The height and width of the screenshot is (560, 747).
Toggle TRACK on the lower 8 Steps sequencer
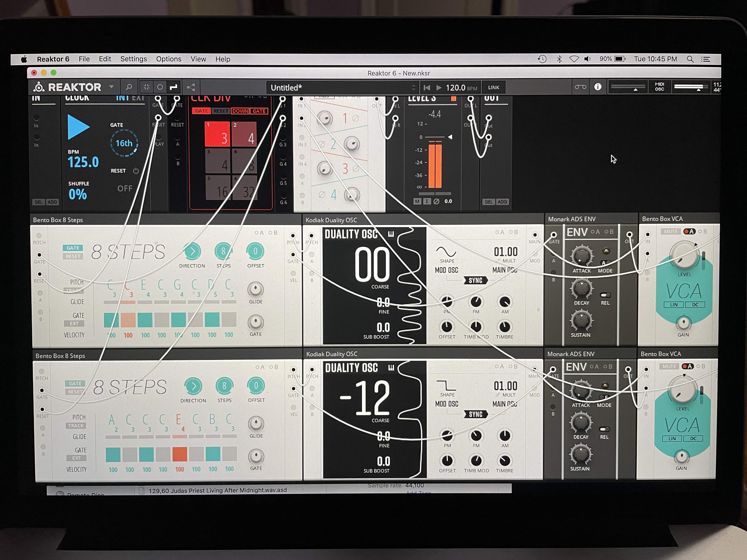pos(76,426)
